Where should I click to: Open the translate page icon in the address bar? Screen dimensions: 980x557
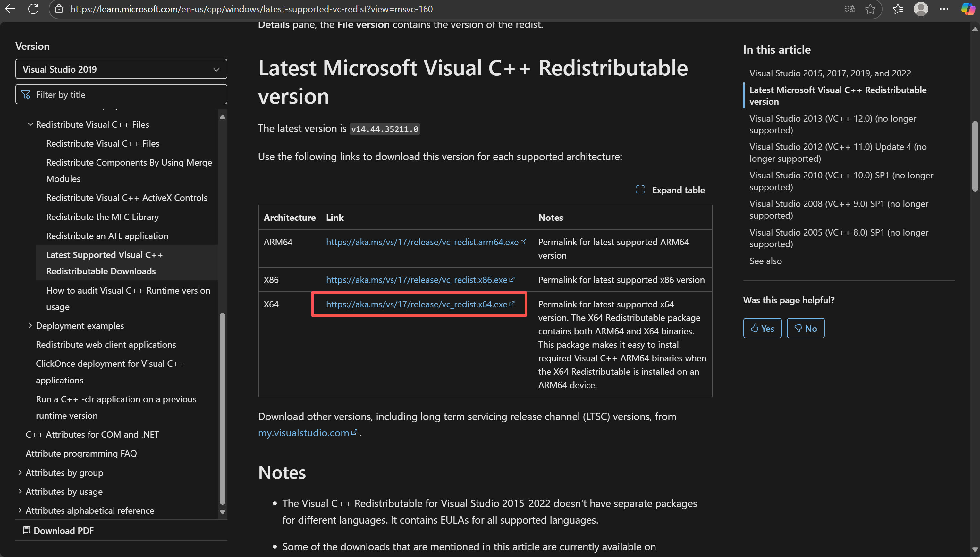849,9
